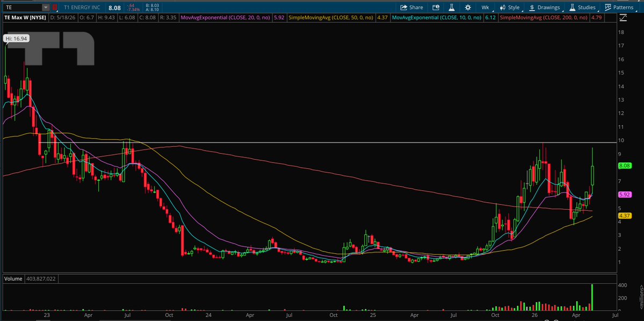This screenshot has height=321, width=644.
Task: Open the flask quick-study icon next to settings gear
Action: tap(451, 8)
